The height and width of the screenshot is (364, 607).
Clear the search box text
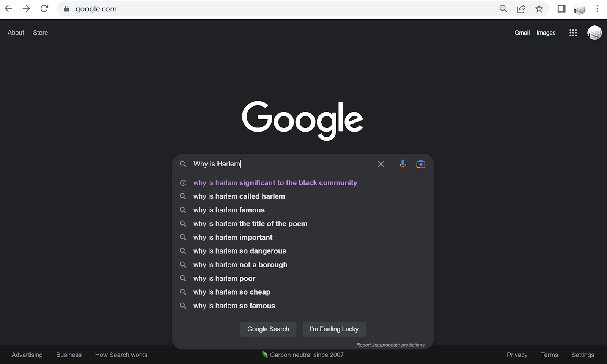coord(381,164)
